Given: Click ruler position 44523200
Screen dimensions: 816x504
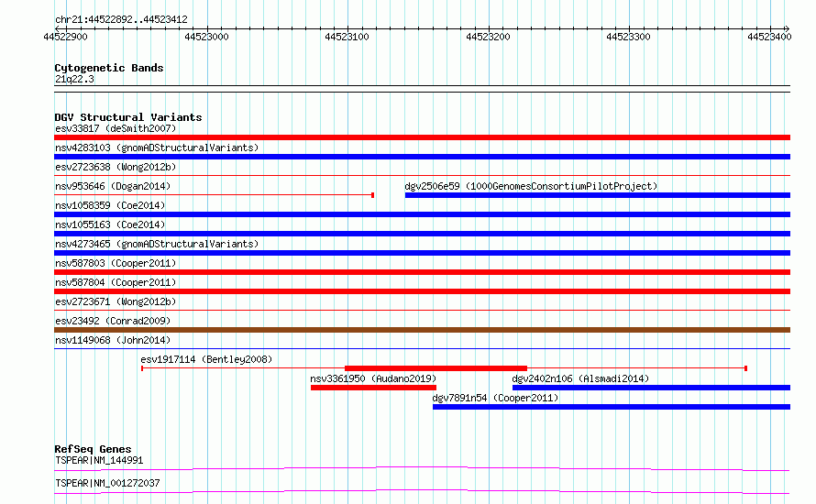Looking at the screenshot, I should pos(488,37).
